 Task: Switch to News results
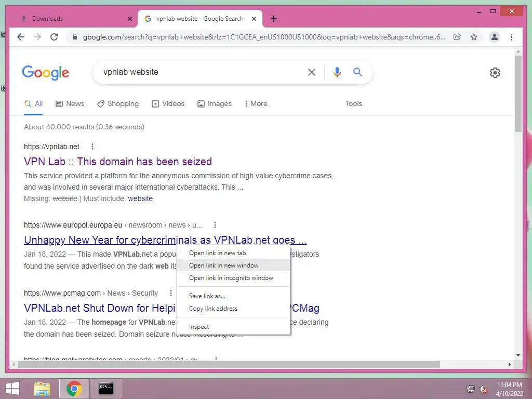pyautogui.click(x=70, y=103)
